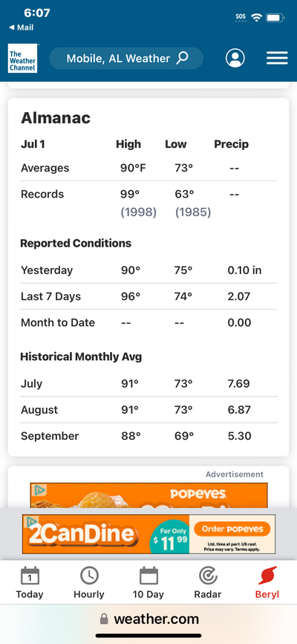Tap the upper Popeyes ad image
The image size is (297, 644).
pyautogui.click(x=148, y=495)
